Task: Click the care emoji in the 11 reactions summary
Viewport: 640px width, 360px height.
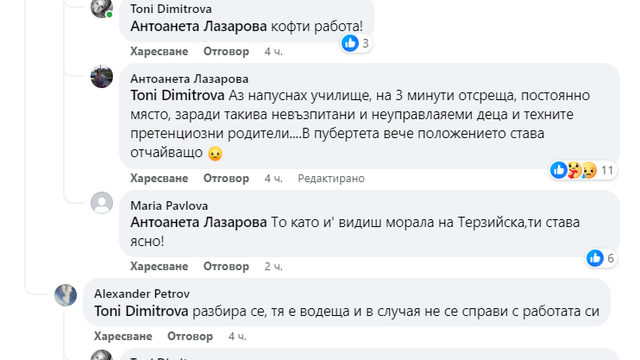Action: [574, 170]
